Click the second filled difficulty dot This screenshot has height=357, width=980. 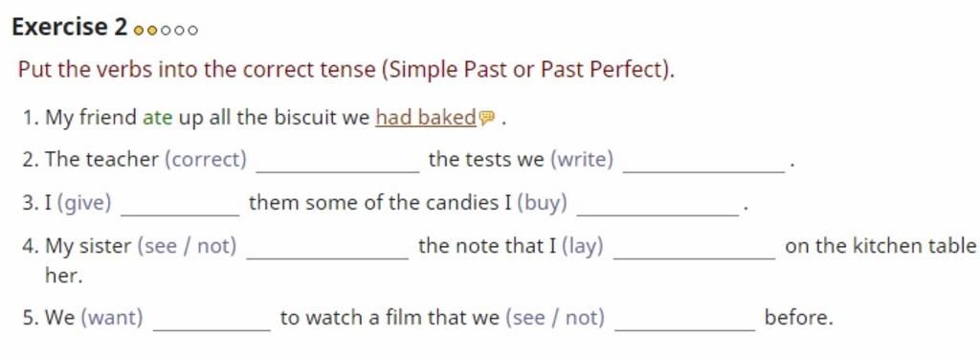pyautogui.click(x=151, y=30)
